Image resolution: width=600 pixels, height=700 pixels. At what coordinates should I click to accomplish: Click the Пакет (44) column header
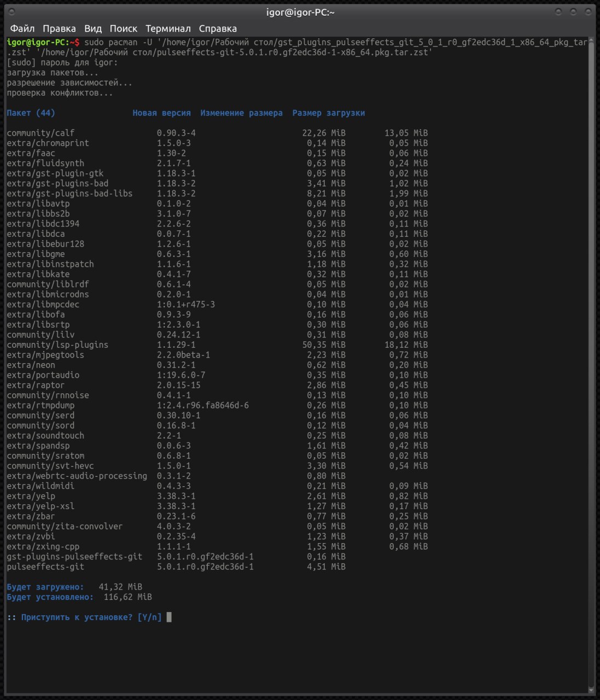point(31,113)
